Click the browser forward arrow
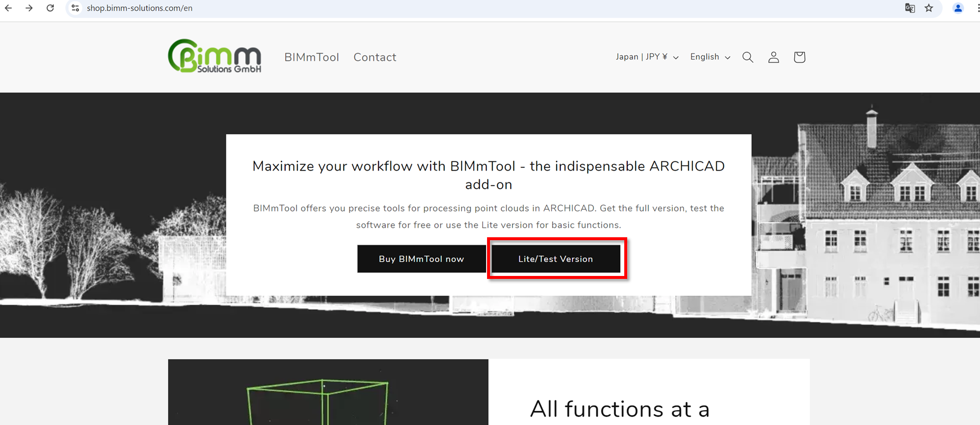The image size is (980, 425). coord(29,8)
